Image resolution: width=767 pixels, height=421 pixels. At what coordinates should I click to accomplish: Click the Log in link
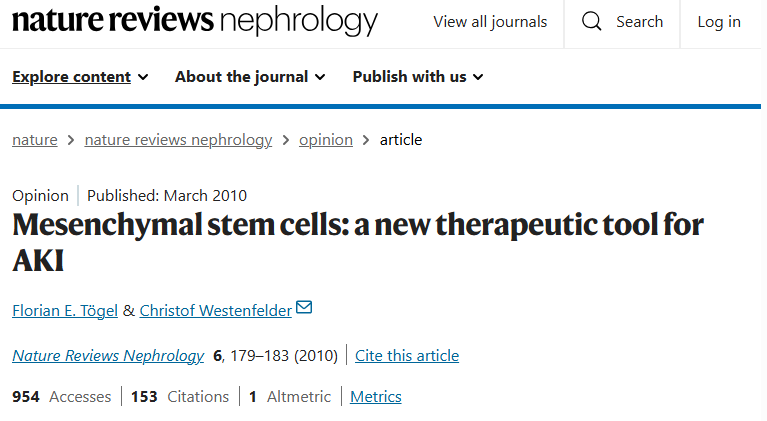[x=719, y=22]
